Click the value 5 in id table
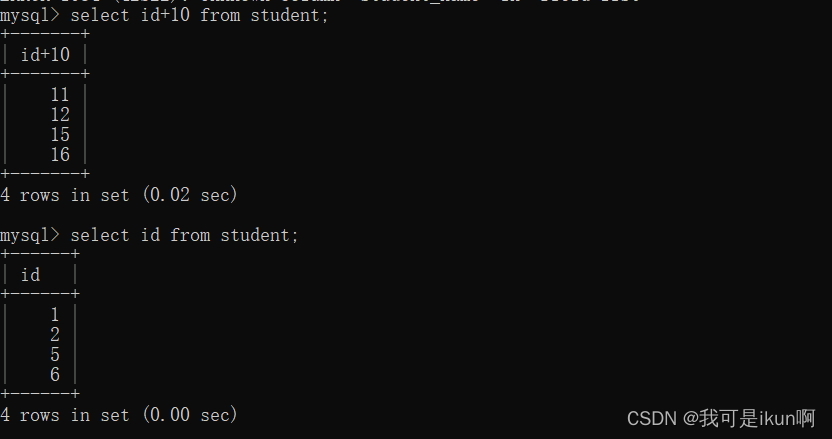This screenshot has height=439, width=832. point(55,355)
